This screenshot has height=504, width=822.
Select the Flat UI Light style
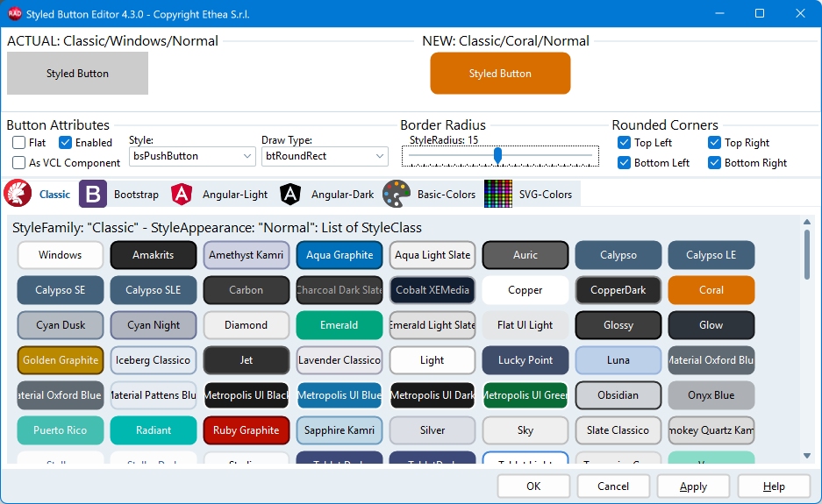525,325
